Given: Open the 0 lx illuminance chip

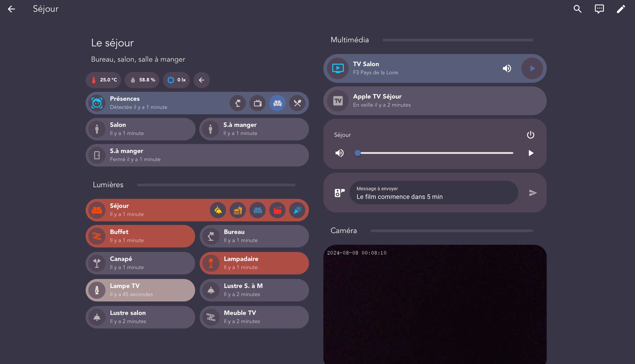Looking at the screenshot, I should click(177, 80).
